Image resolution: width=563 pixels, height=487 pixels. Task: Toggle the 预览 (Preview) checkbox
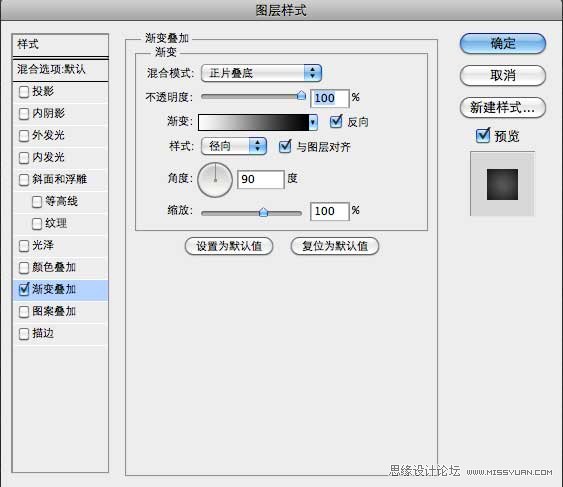[483, 135]
